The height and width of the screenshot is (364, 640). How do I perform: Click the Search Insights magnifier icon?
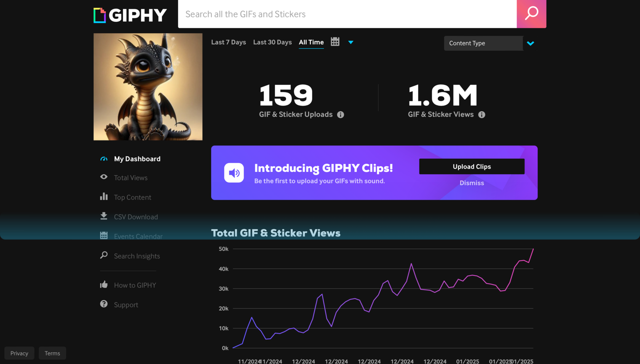coord(104,255)
